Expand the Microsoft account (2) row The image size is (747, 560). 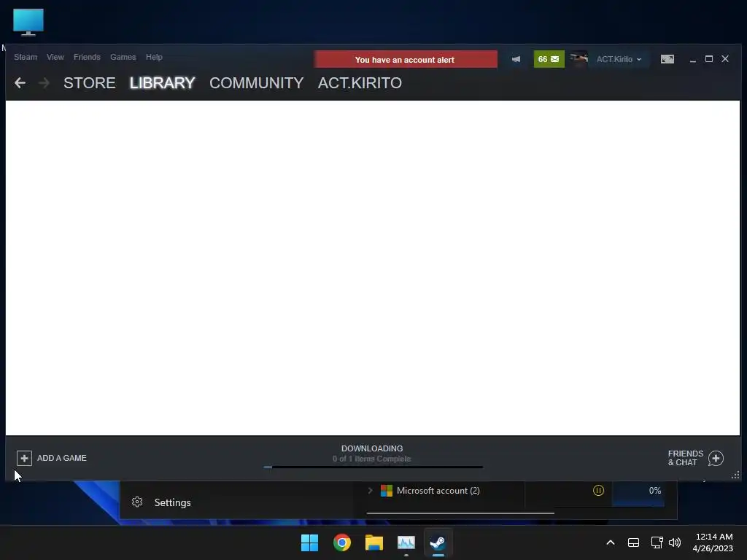[370, 490]
